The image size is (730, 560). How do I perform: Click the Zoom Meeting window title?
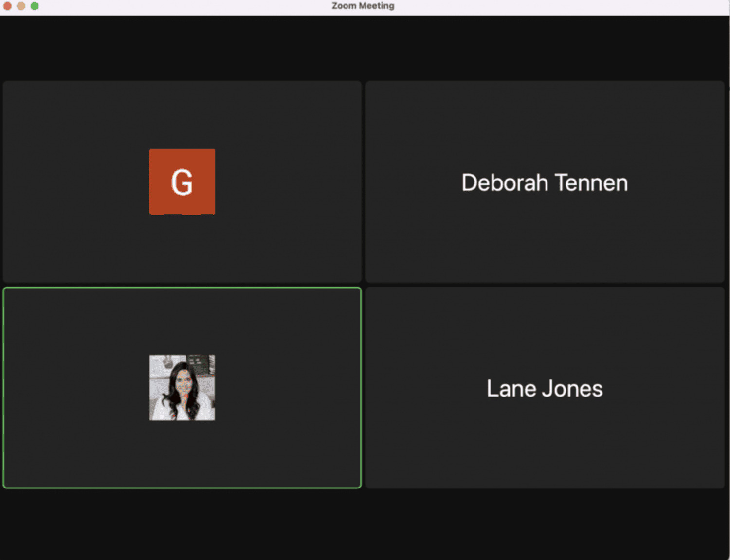[x=363, y=6]
